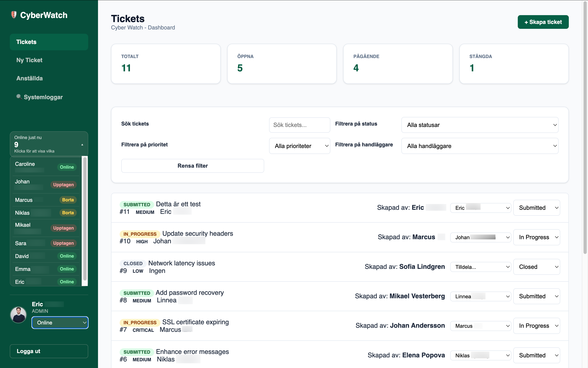
Task: Click creator name Mikael Vesterberg
Action: click(x=417, y=296)
